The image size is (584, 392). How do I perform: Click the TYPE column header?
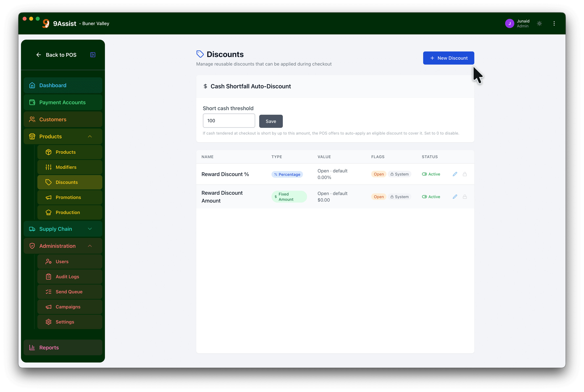277,157
